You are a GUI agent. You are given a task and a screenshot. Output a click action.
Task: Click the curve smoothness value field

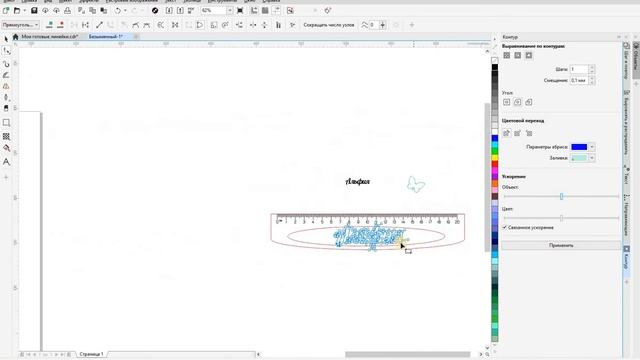(x=373, y=25)
